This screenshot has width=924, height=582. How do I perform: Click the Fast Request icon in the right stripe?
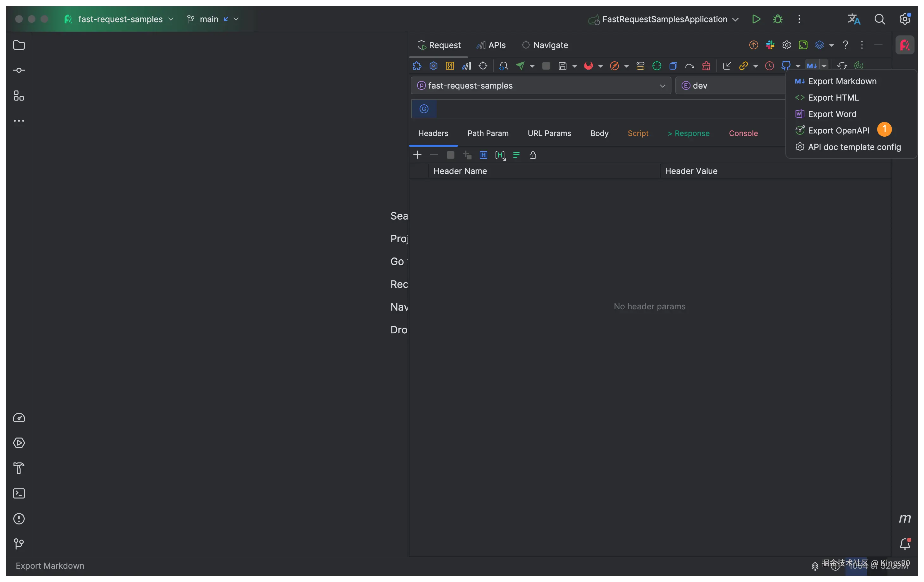click(905, 45)
